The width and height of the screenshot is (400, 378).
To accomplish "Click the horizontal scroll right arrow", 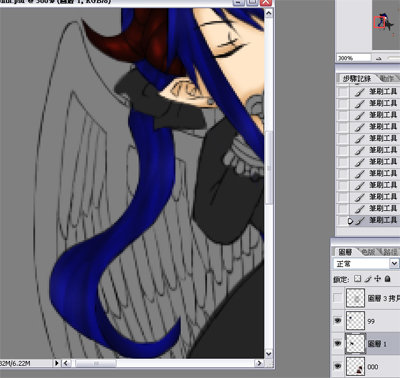I will tap(259, 363).
